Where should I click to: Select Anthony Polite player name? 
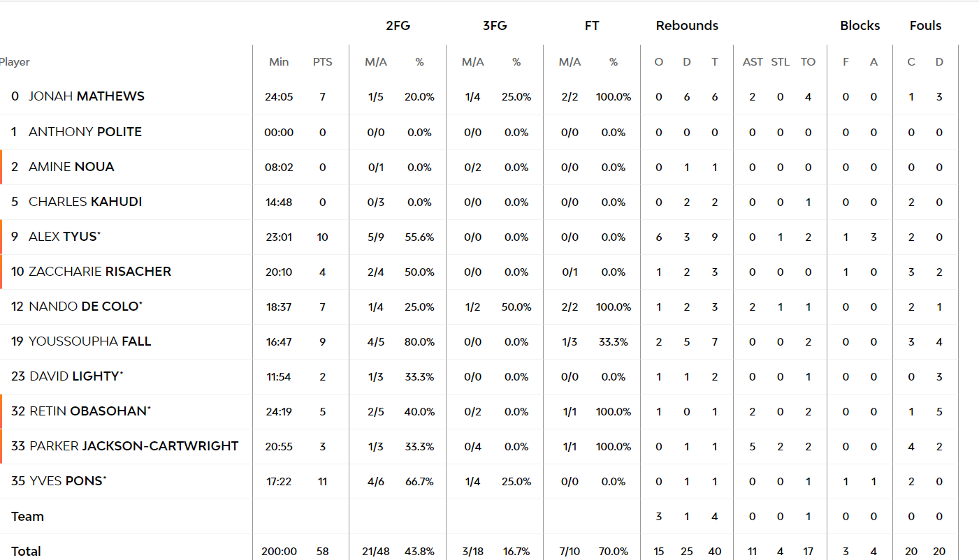click(85, 131)
